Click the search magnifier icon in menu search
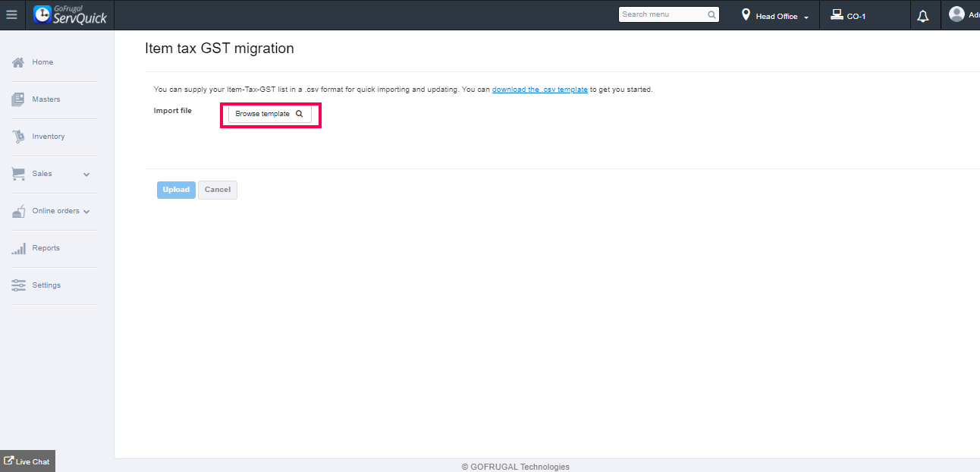The image size is (980, 472). click(x=711, y=14)
